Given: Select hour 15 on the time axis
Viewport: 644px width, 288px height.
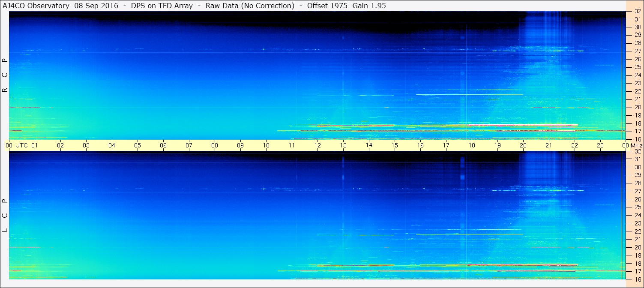Looking at the screenshot, I should pos(395,145).
